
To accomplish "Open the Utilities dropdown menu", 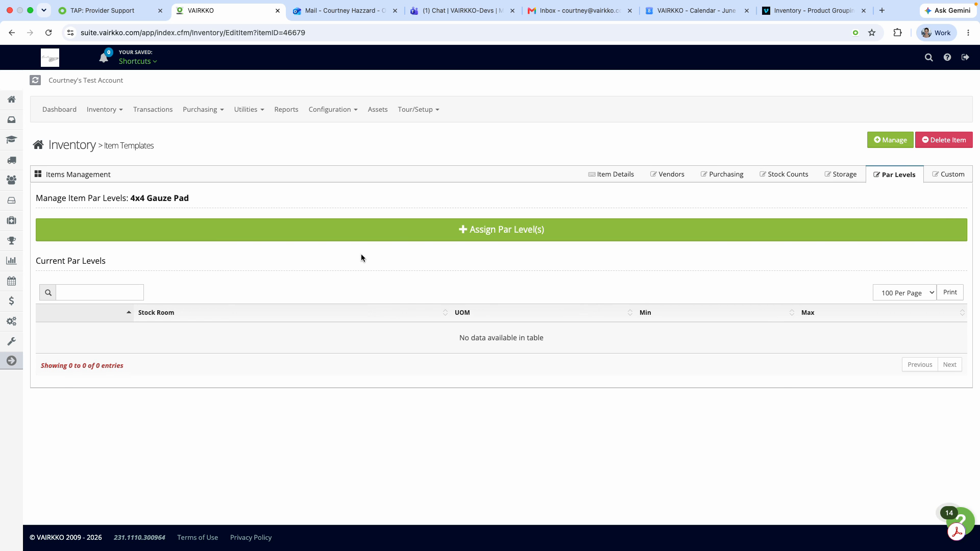I will (249, 110).
